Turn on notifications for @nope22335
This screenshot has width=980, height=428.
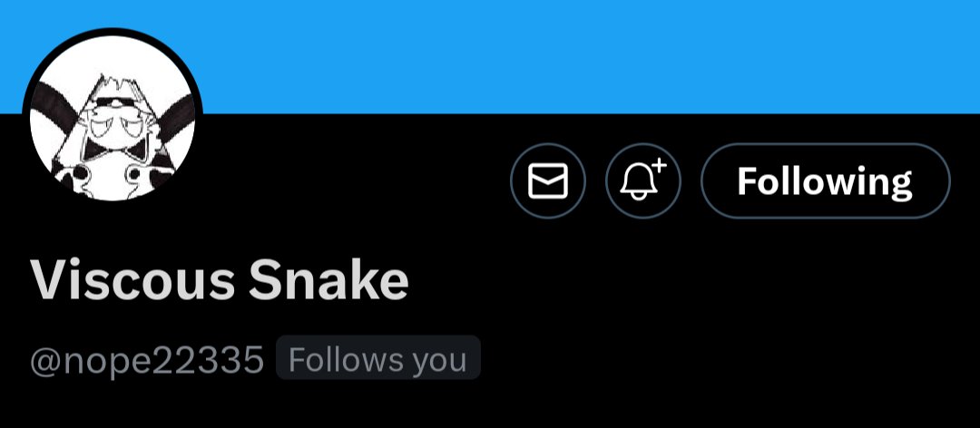(x=642, y=180)
